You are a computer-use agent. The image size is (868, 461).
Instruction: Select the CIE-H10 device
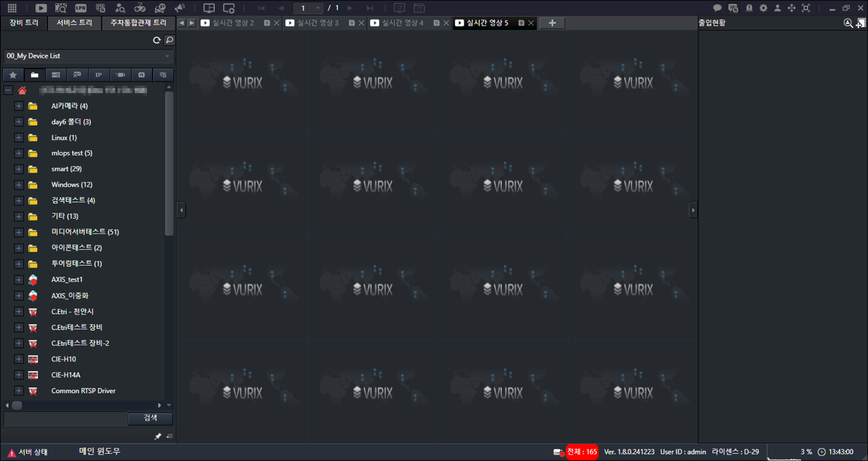click(x=64, y=359)
